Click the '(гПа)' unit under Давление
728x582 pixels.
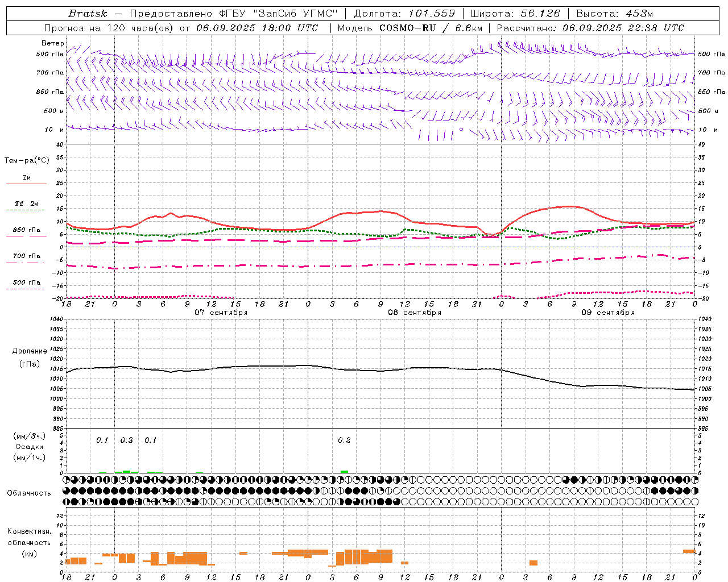click(x=30, y=364)
